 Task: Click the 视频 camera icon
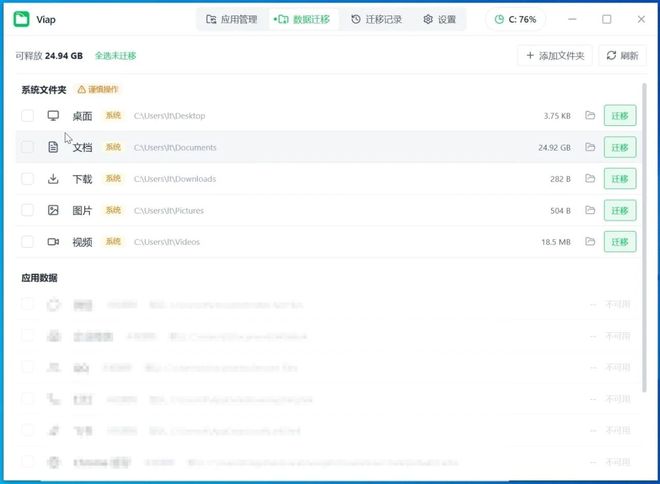(53, 242)
